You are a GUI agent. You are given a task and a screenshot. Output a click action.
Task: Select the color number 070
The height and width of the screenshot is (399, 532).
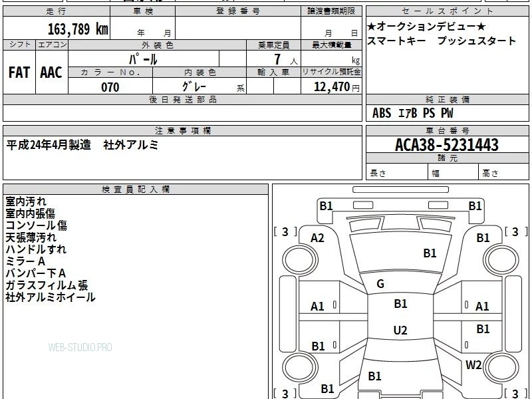coord(110,87)
